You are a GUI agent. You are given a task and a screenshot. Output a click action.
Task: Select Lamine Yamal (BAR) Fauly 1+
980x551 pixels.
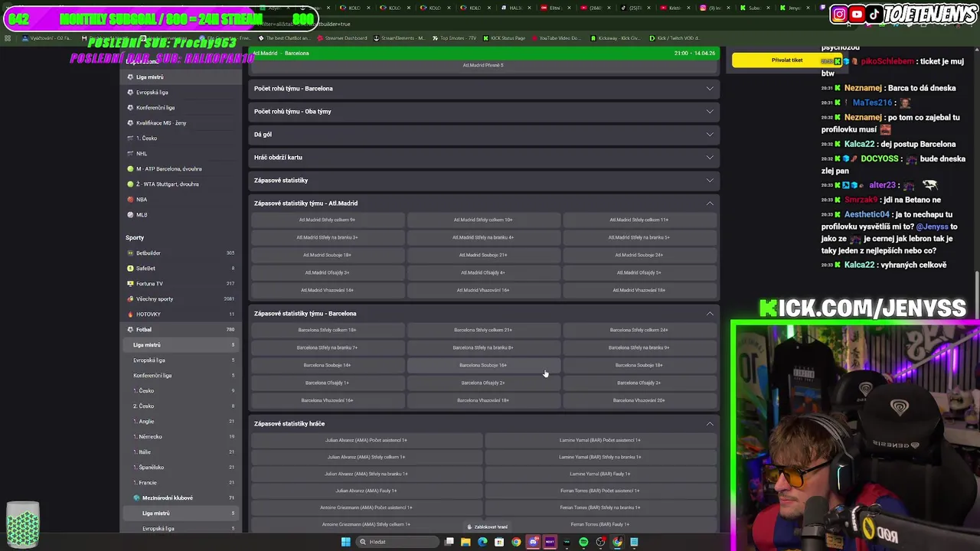600,474
